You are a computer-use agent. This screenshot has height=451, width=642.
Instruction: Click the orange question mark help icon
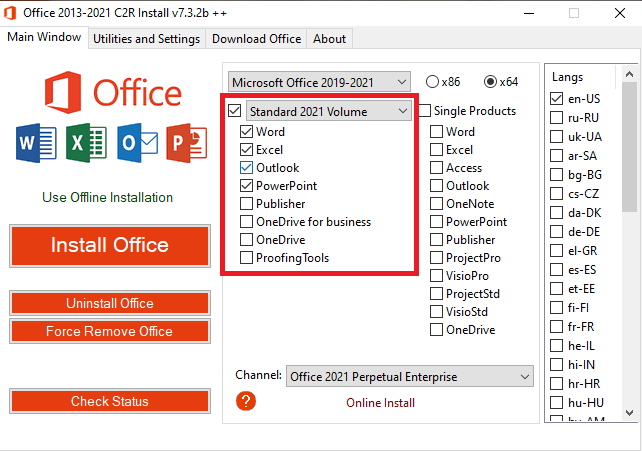coord(246,401)
